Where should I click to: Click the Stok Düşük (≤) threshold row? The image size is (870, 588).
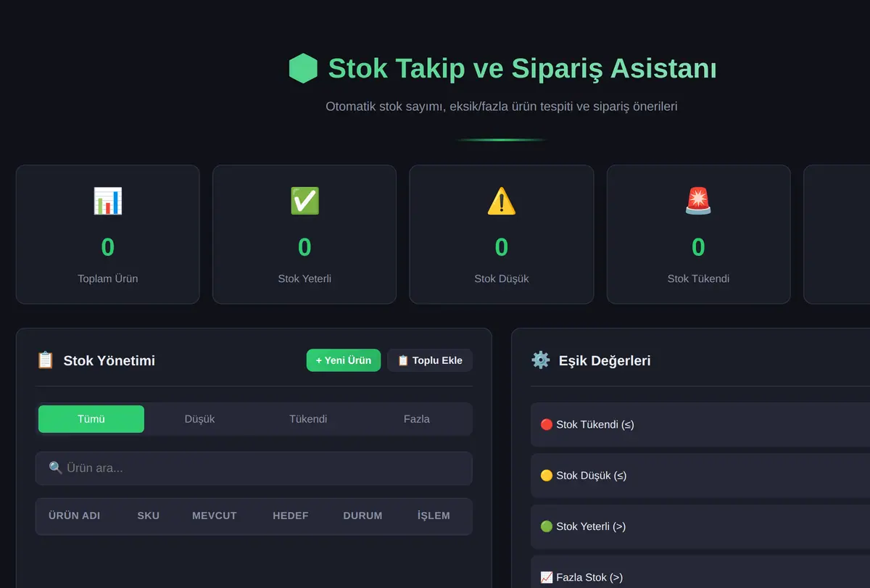700,476
